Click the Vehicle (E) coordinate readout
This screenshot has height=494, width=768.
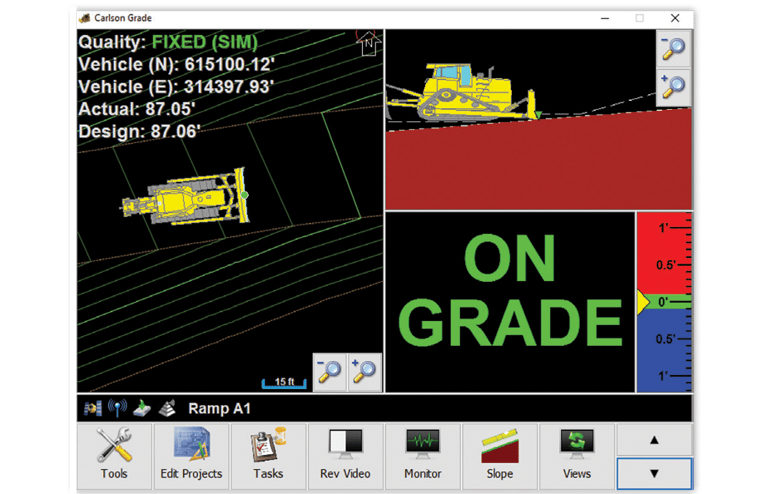(176, 87)
